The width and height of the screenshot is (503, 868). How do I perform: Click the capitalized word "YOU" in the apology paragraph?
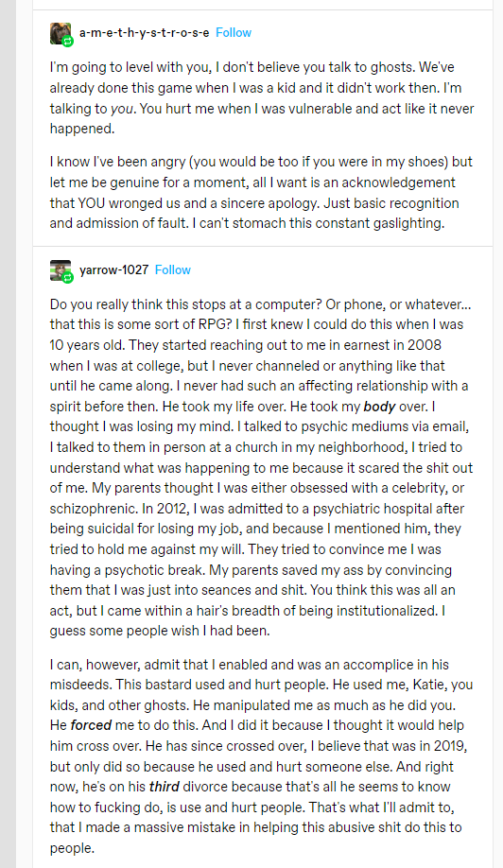coord(91,203)
